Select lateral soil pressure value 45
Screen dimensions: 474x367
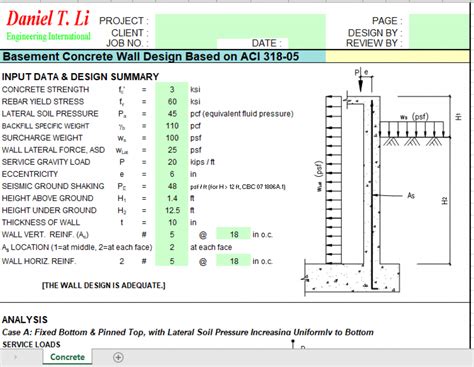click(x=172, y=114)
